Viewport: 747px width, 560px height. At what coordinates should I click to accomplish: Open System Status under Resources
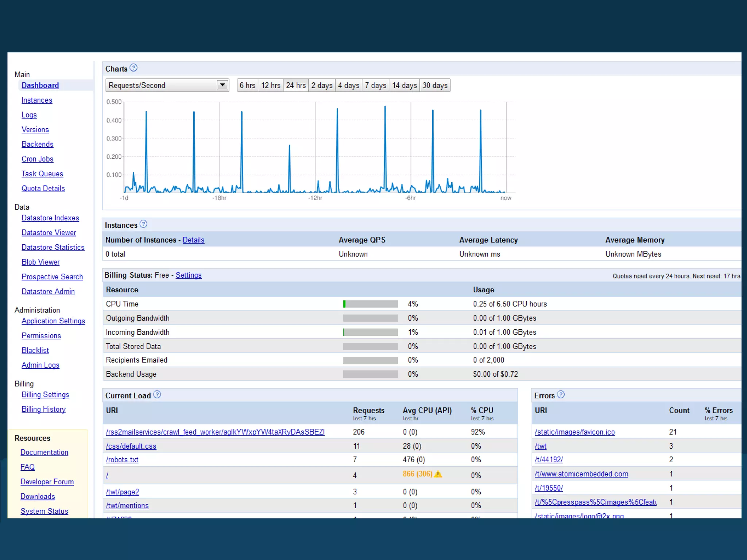coord(44,511)
